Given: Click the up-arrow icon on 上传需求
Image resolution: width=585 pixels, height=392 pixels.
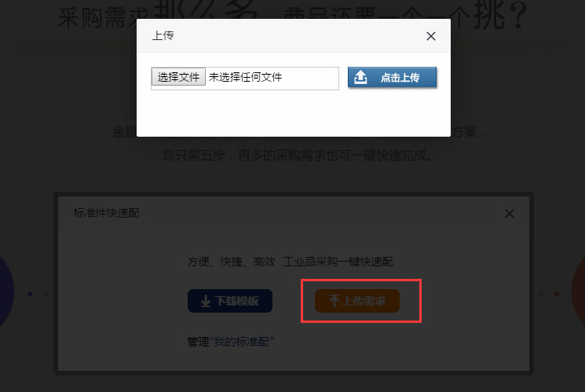Looking at the screenshot, I should click(335, 301).
